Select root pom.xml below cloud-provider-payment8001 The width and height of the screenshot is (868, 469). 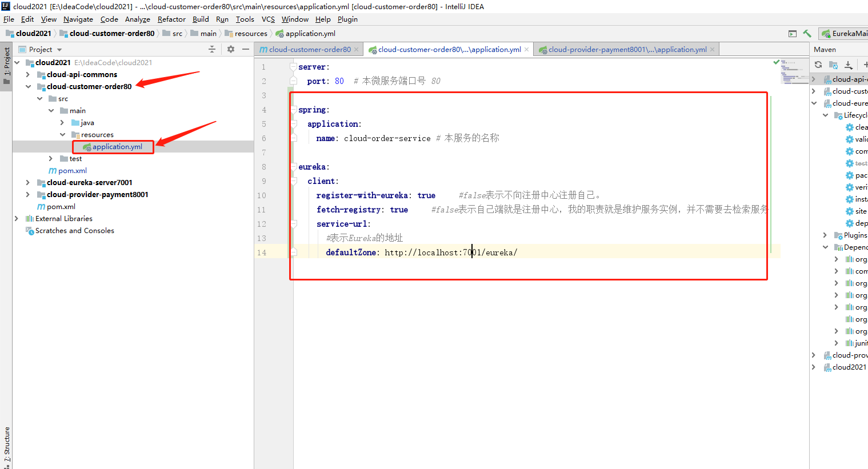pyautogui.click(x=56, y=207)
